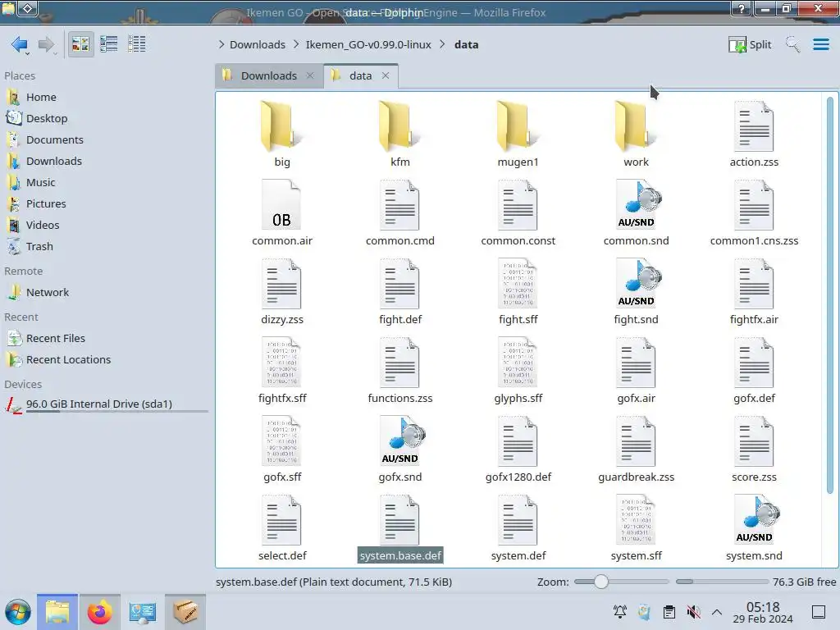Select guardbreak.zss file icon

[x=636, y=441]
